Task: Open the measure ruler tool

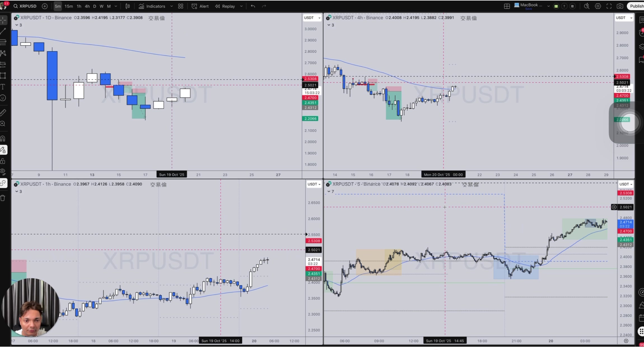Action: pyautogui.click(x=3, y=113)
